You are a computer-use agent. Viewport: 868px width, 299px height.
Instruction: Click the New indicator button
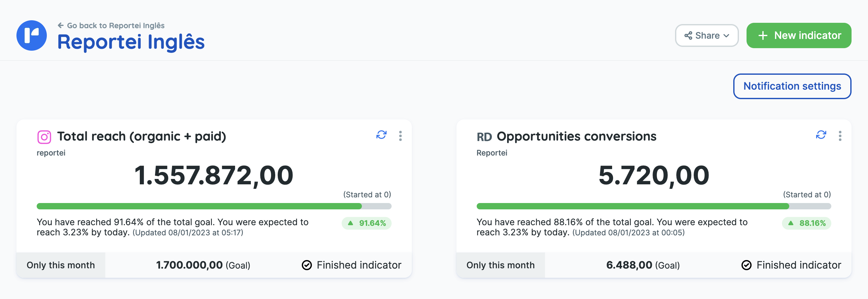click(x=799, y=35)
